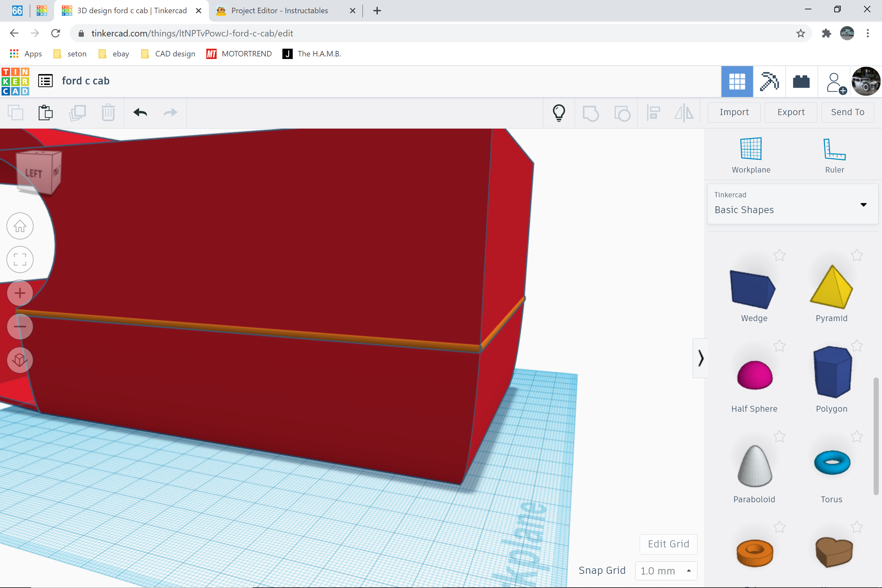Viewport: 882px width, 588px height.
Task: Open the ebay bookmark folder
Action: point(113,54)
